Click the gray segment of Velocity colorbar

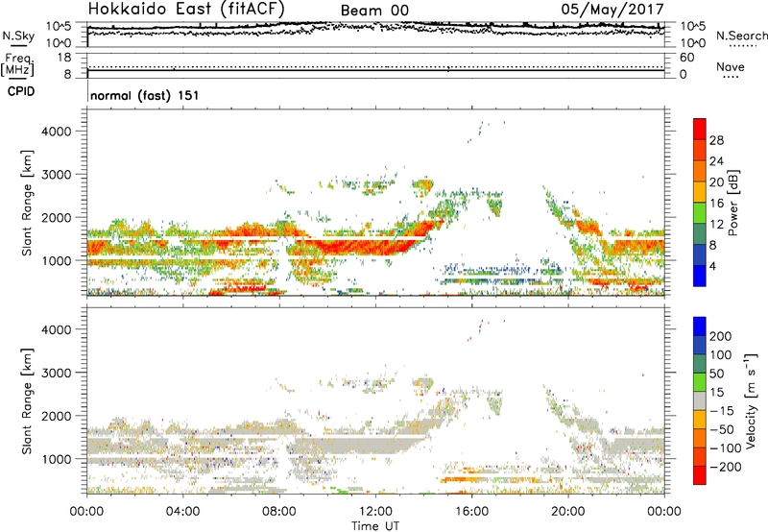pyautogui.click(x=700, y=400)
